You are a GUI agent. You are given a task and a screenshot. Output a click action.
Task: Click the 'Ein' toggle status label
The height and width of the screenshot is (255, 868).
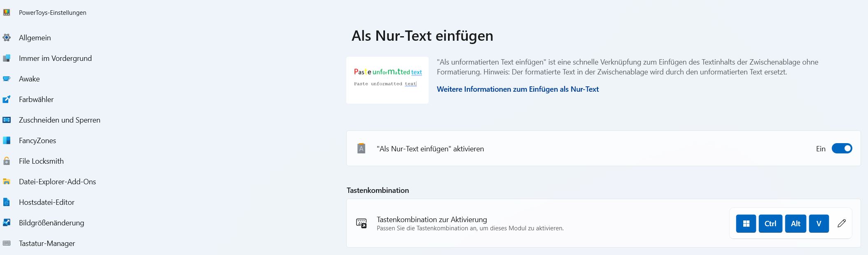[x=821, y=149]
